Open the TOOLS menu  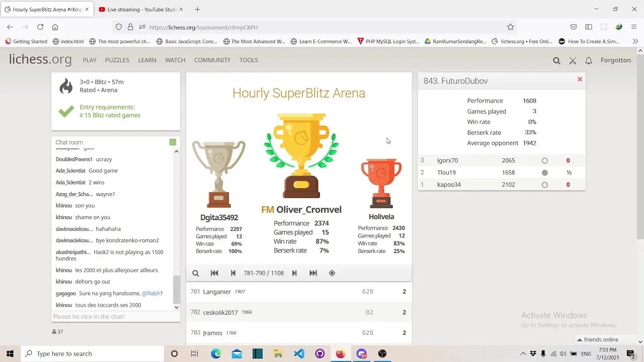tap(249, 60)
